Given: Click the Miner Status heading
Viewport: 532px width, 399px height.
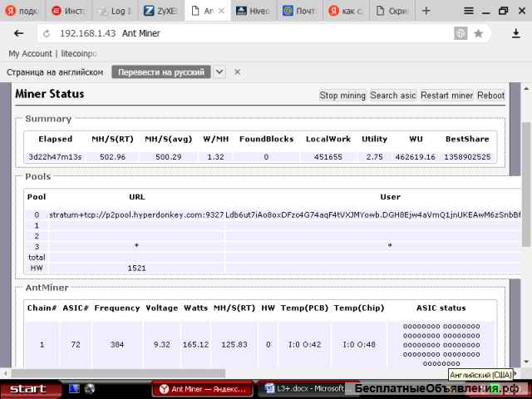Looking at the screenshot, I should tap(50, 94).
